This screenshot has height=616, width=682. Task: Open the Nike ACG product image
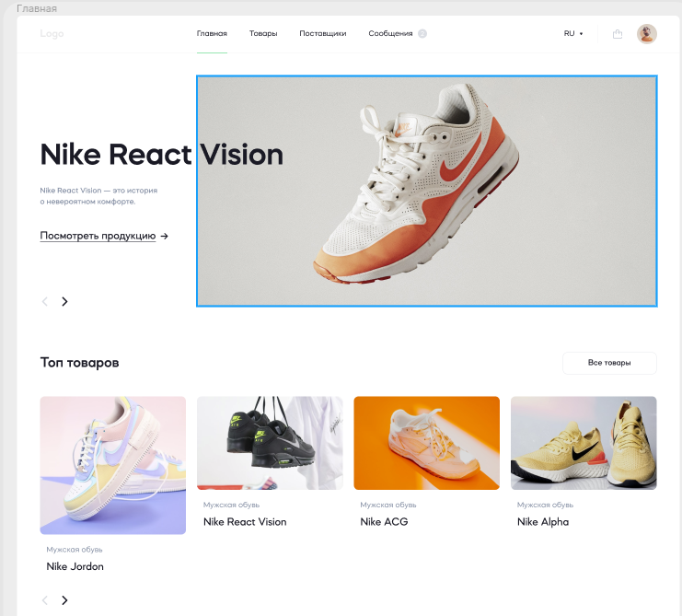tap(427, 443)
